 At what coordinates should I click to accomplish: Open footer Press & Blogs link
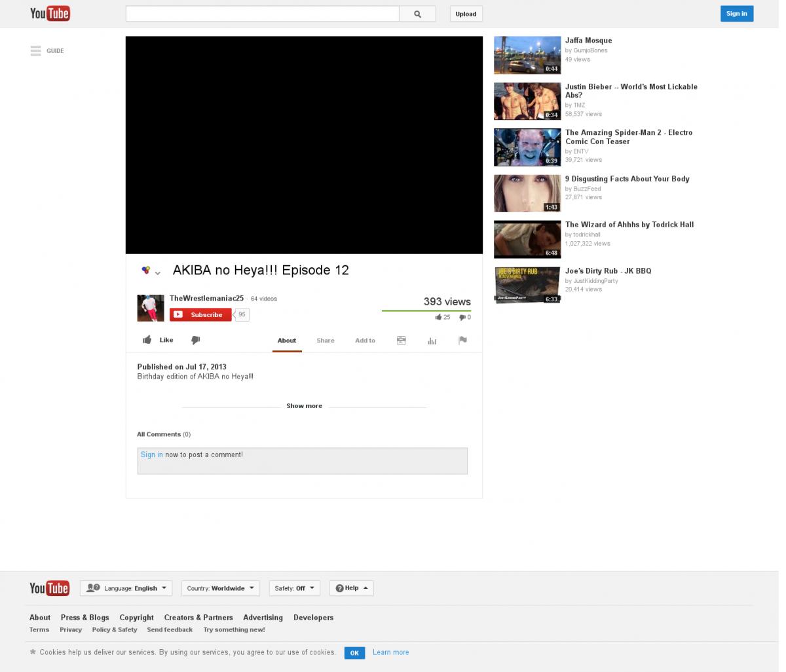85,618
